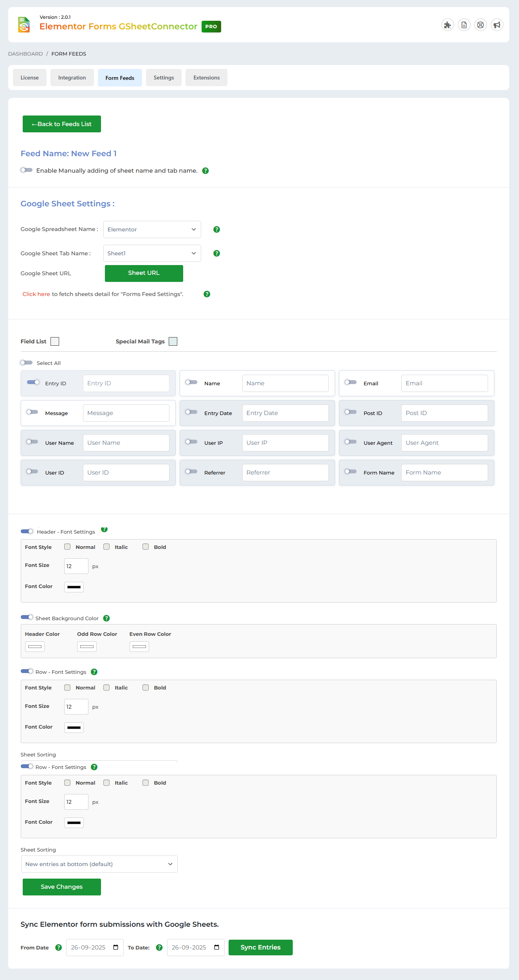Click the Back to Feeds List button
This screenshot has height=980, width=519.
click(x=62, y=124)
